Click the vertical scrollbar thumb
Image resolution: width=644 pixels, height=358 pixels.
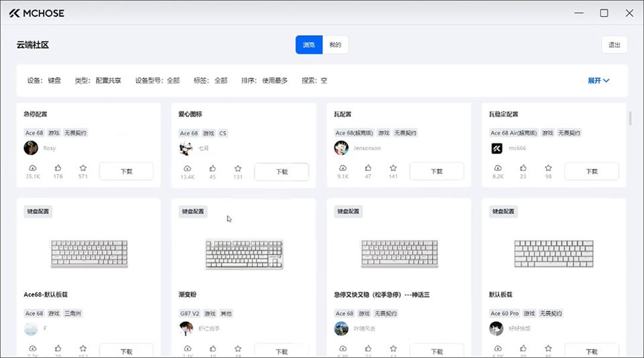point(630,118)
